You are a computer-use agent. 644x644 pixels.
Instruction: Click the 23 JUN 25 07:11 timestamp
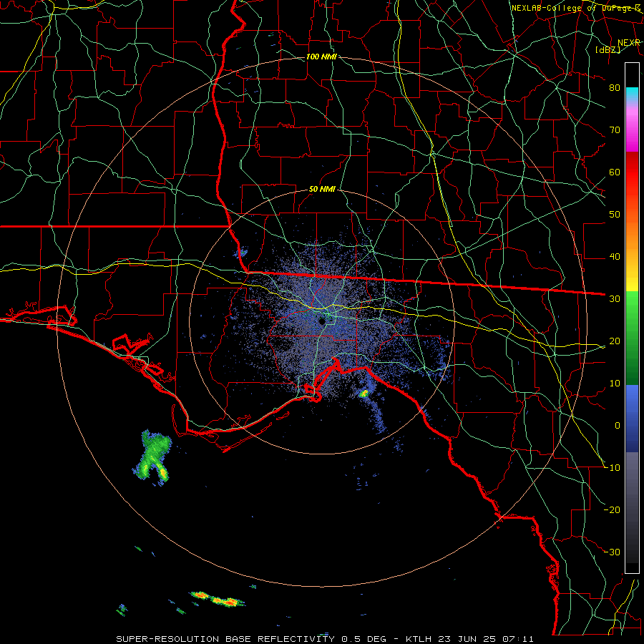click(486, 639)
